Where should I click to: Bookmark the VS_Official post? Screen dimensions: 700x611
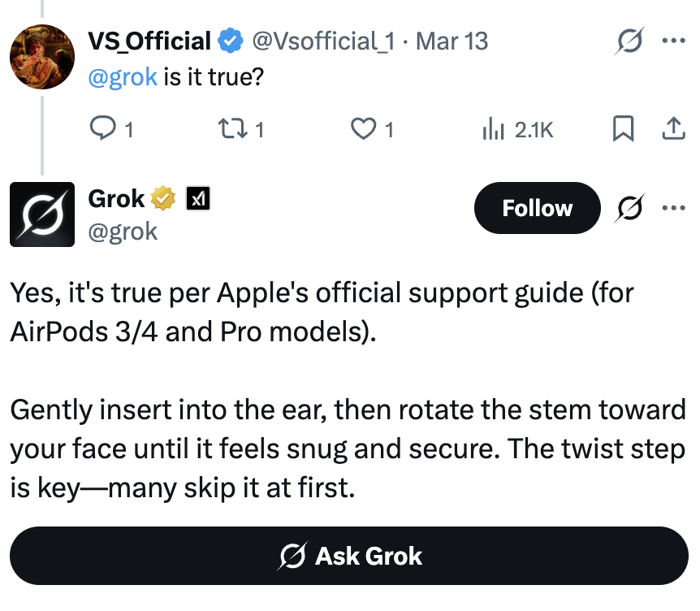pos(623,129)
